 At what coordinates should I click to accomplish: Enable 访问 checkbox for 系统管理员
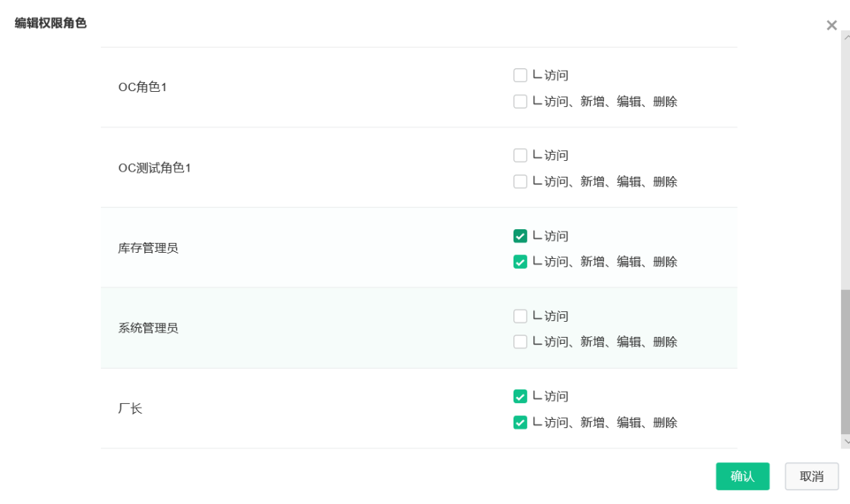520,316
